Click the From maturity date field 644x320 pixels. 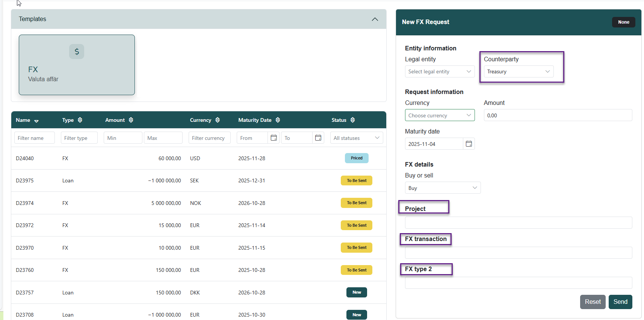point(252,138)
